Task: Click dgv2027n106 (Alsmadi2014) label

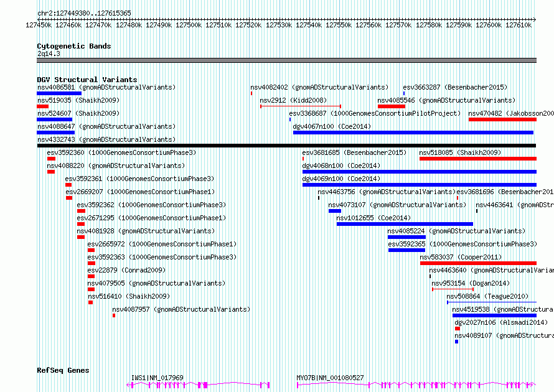Action: [x=501, y=322]
